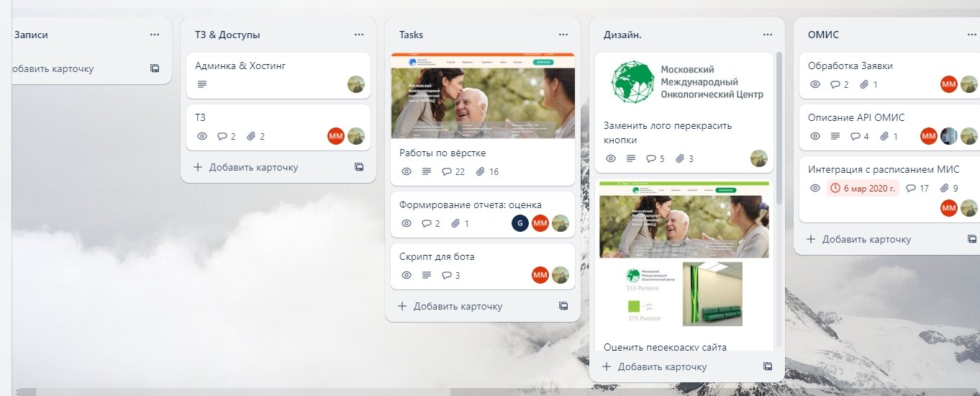Create card from template in ОМИС list

point(972,239)
